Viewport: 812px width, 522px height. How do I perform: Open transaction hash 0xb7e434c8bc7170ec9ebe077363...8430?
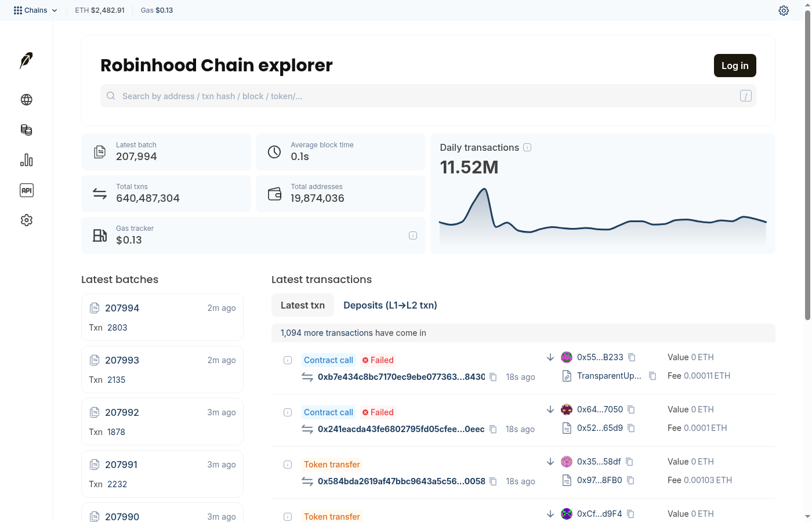coord(401,377)
